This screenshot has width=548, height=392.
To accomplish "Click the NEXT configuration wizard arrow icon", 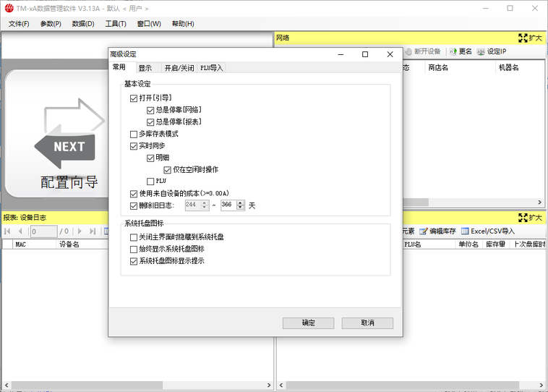I will (x=69, y=134).
